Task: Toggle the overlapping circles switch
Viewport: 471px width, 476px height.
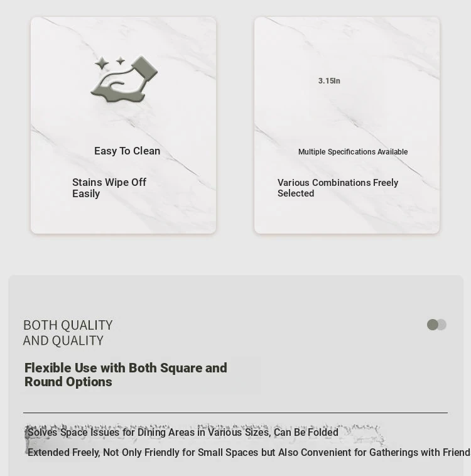Action: click(x=436, y=325)
